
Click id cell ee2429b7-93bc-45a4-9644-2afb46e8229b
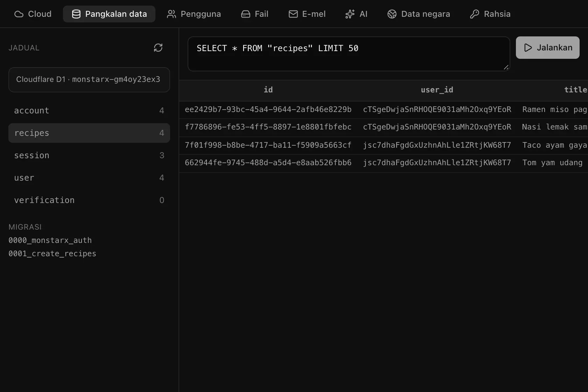pyautogui.click(x=268, y=110)
